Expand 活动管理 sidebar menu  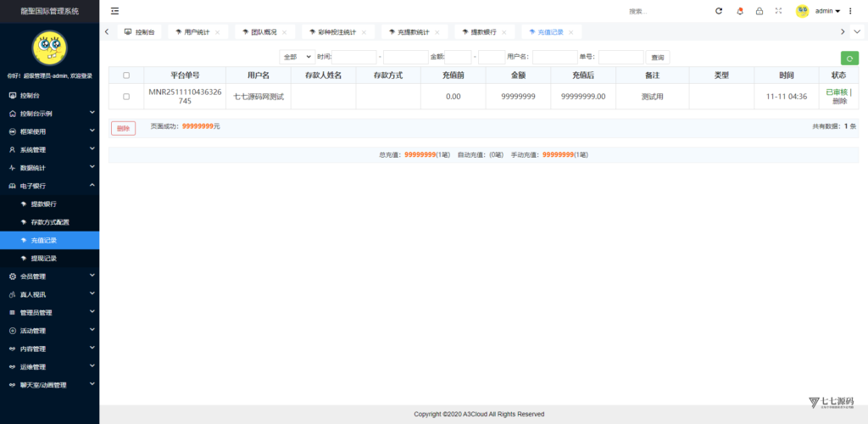(50, 331)
